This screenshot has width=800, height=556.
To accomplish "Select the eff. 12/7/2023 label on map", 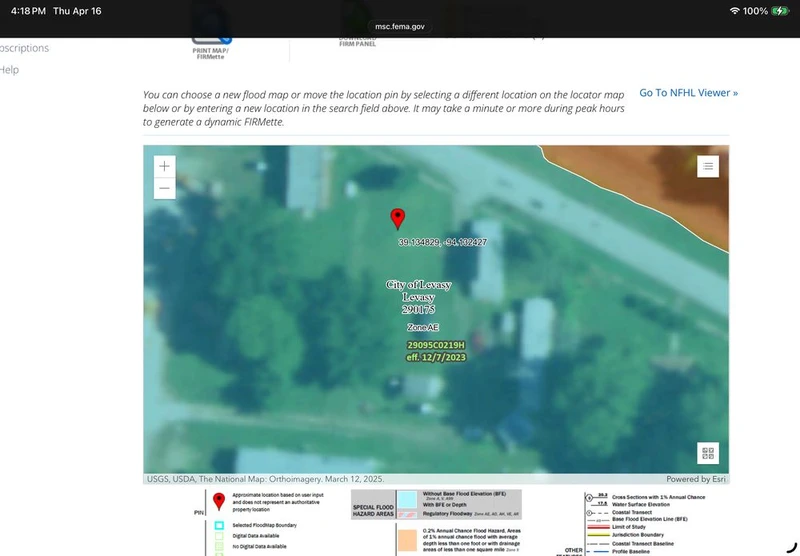I will pos(436,357).
